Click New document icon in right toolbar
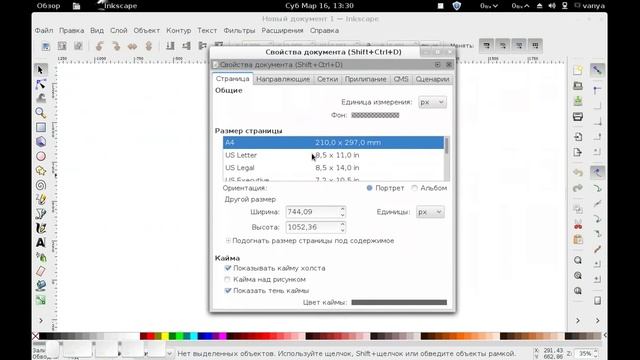This screenshot has width=640, height=360. click(578, 70)
